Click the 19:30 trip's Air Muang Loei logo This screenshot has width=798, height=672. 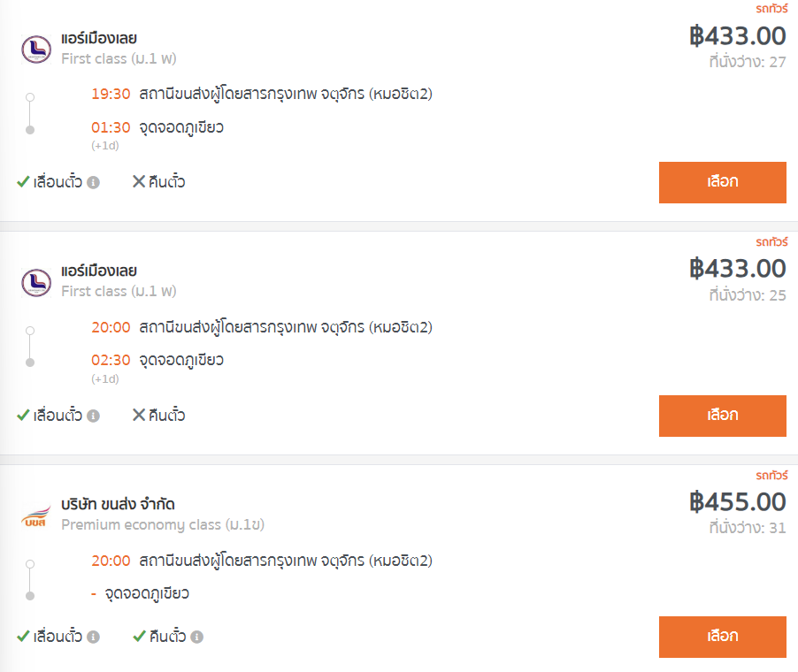pyautogui.click(x=36, y=49)
